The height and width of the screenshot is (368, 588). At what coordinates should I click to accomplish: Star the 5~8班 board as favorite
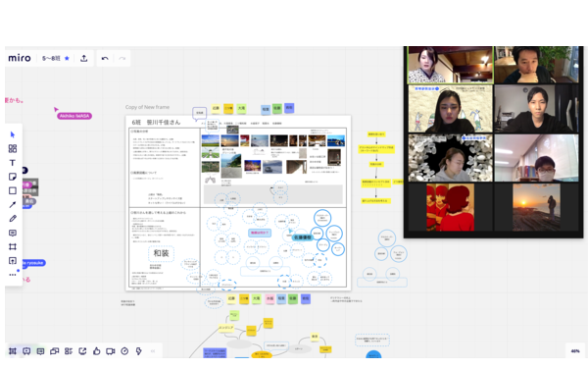(67, 58)
